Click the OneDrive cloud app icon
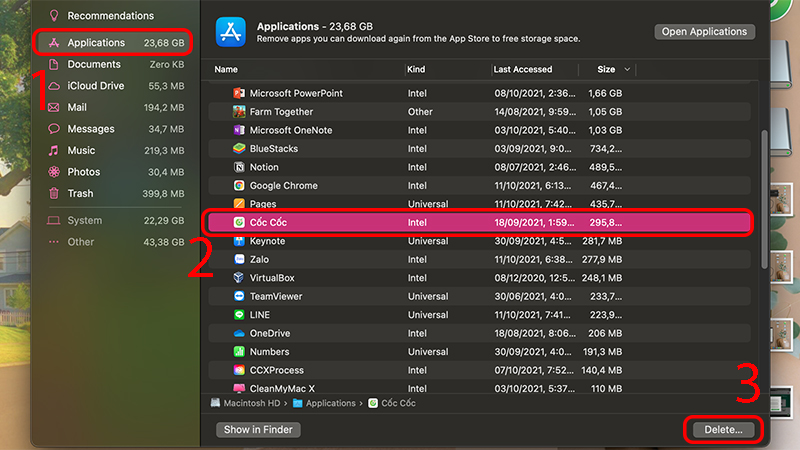This screenshot has height=450, width=800. pyautogui.click(x=239, y=333)
